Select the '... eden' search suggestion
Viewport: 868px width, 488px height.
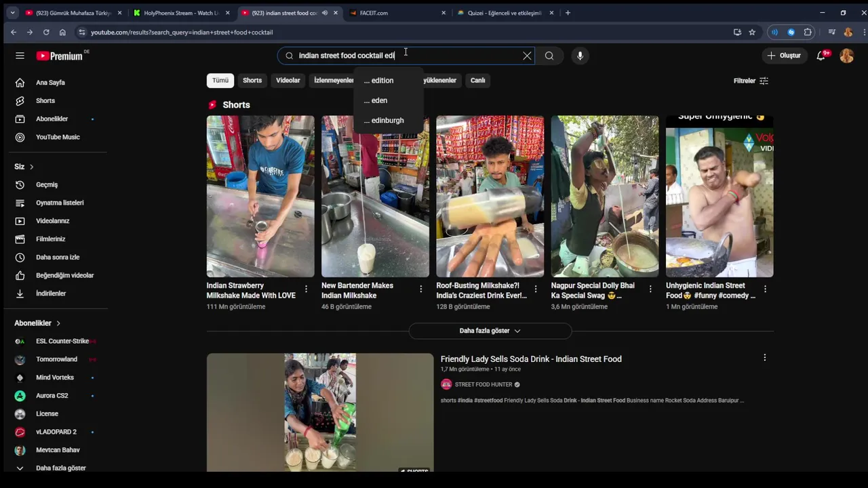click(389, 100)
